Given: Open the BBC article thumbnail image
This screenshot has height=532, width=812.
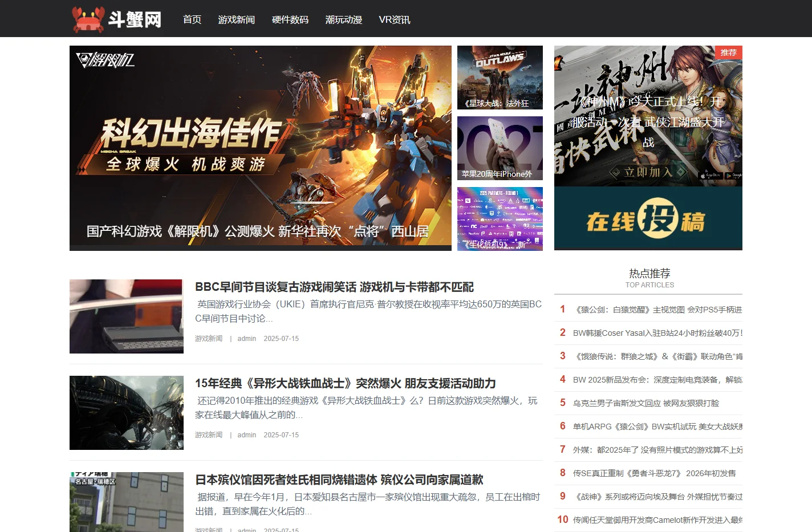Looking at the screenshot, I should 127,316.
